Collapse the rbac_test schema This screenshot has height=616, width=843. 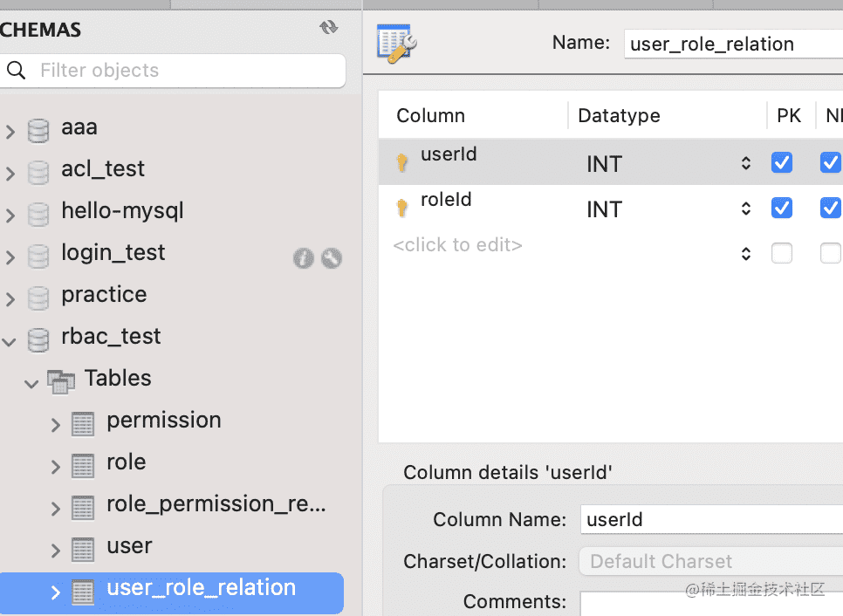(x=10, y=339)
